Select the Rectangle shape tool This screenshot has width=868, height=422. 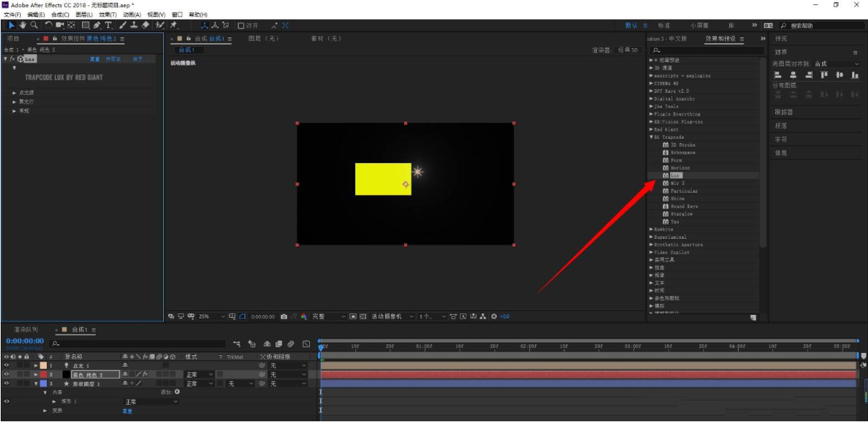[86, 25]
